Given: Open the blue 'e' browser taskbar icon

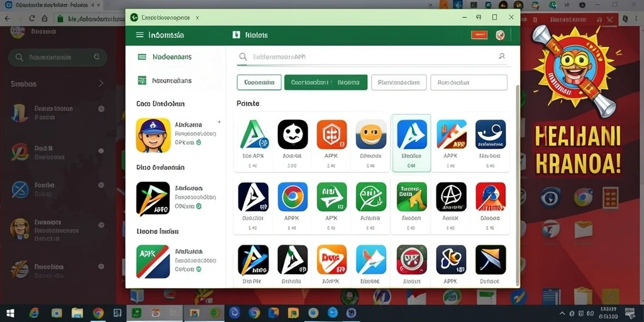Looking at the screenshot, I should pos(33,313).
